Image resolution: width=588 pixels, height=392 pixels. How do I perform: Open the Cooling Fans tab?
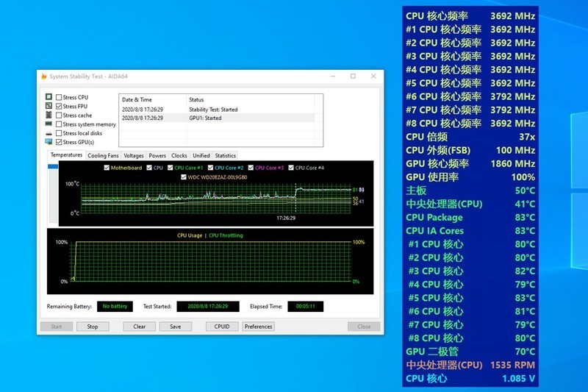click(103, 155)
